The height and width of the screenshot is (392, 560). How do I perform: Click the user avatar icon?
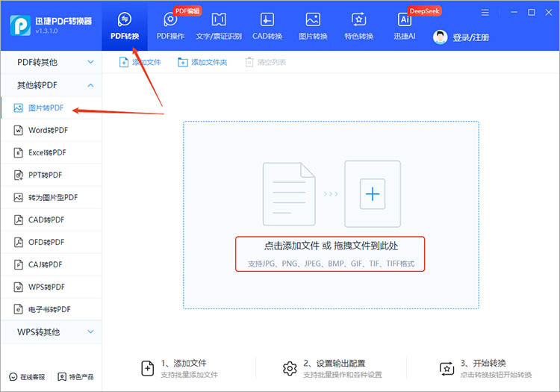coord(440,37)
